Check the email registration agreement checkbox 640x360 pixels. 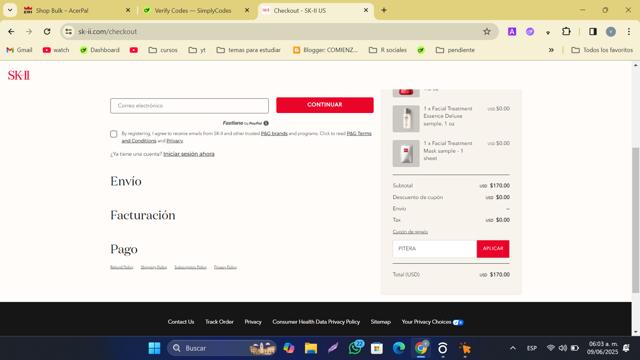point(113,134)
